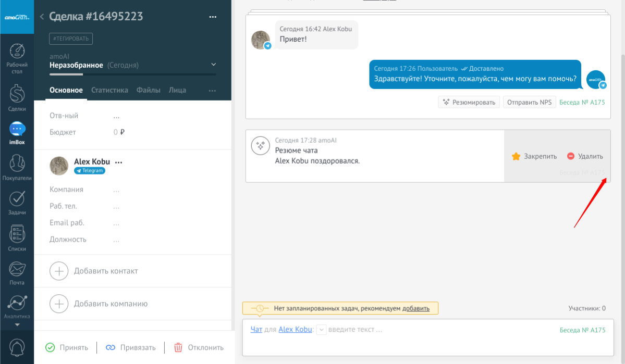The width and height of the screenshot is (625, 364).
Task: Pin the chat summary with Закрепить
Action: pos(534,156)
